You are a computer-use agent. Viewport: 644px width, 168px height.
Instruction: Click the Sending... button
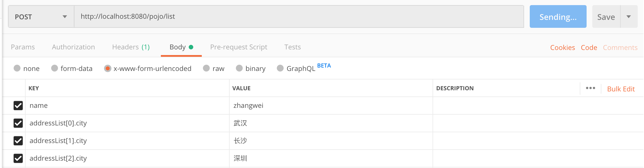point(558,17)
